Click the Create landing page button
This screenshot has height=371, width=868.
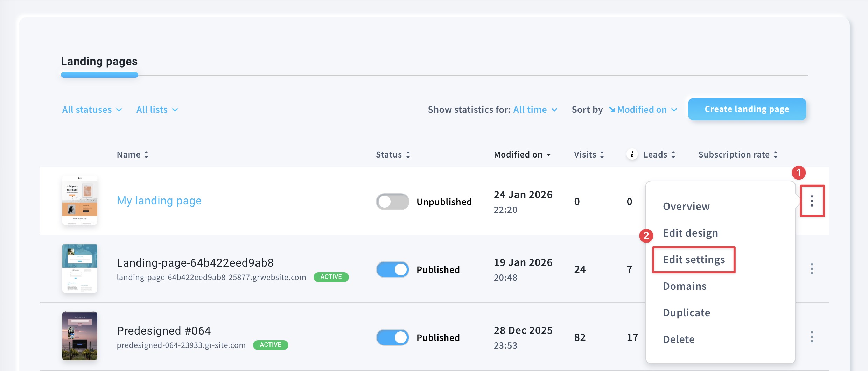[x=747, y=109]
